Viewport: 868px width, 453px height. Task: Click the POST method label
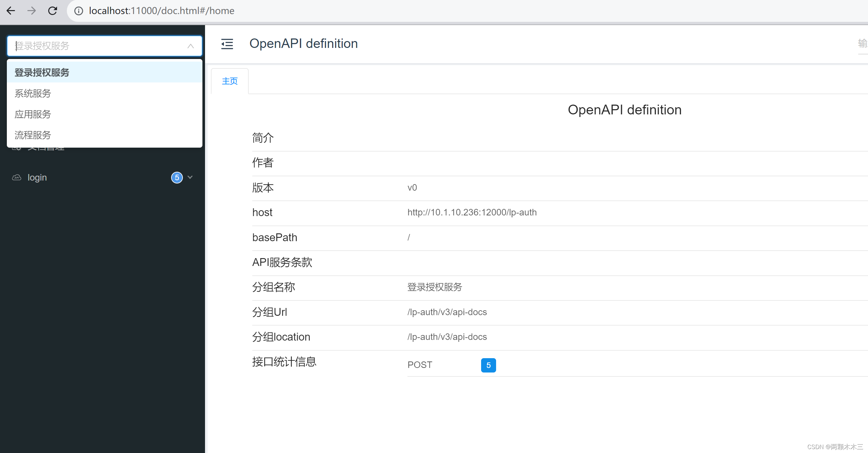pos(419,365)
